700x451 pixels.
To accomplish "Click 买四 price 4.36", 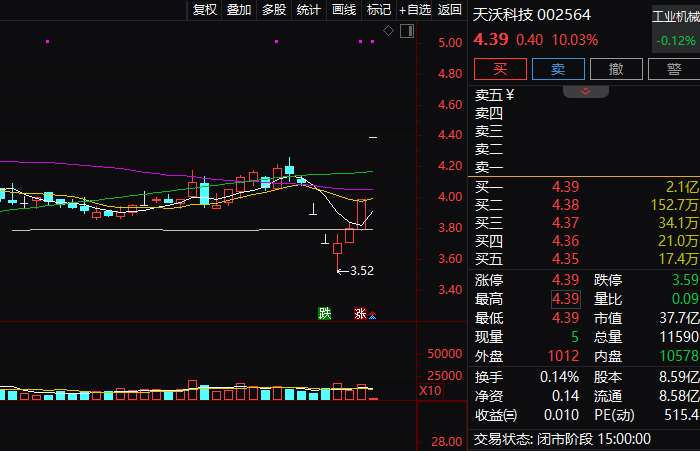I will pyautogui.click(x=565, y=241).
